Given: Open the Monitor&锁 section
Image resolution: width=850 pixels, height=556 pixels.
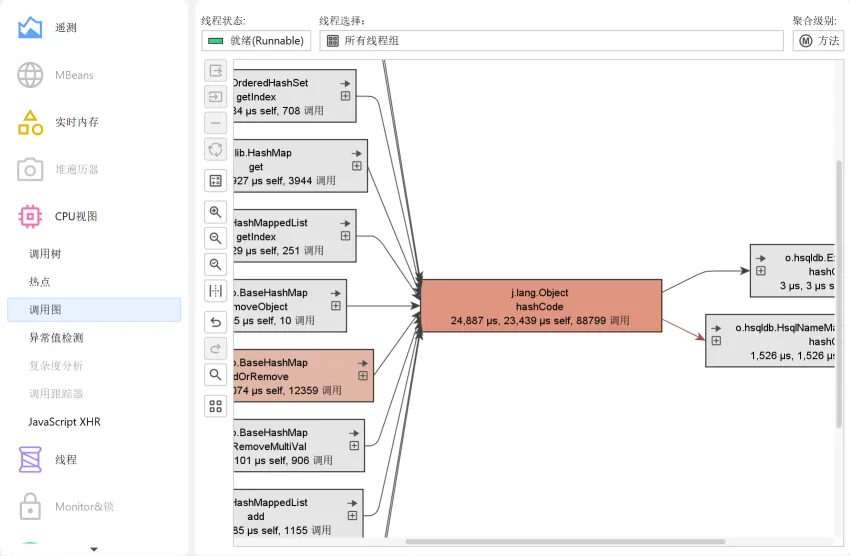Looking at the screenshot, I should pos(66,507).
